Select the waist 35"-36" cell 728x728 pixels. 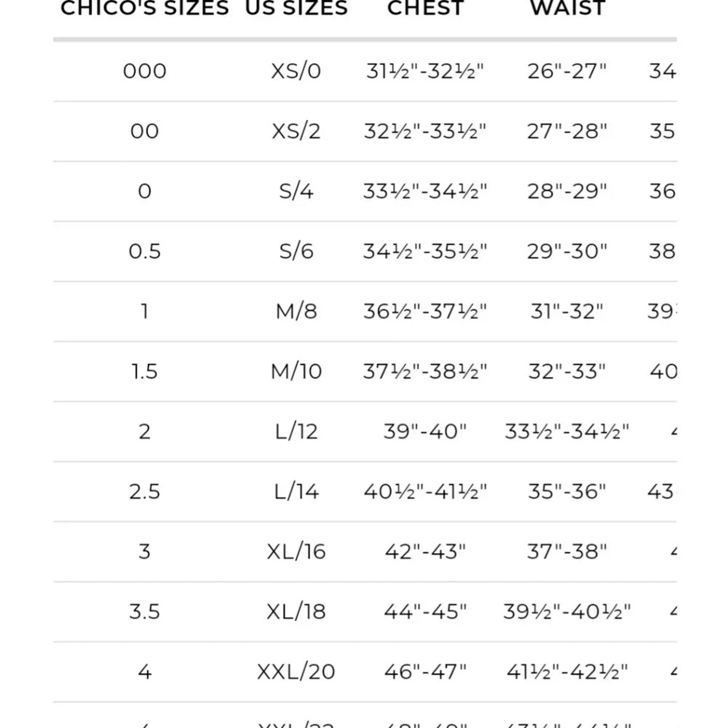pyautogui.click(x=567, y=491)
